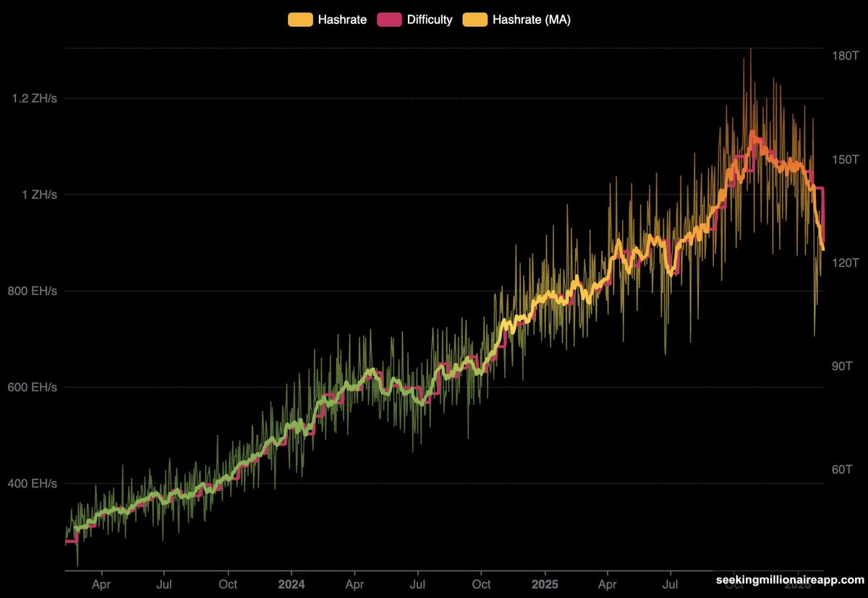Click the 1.2 ZH/s axis label
This screenshot has height=598, width=868.
(35, 98)
